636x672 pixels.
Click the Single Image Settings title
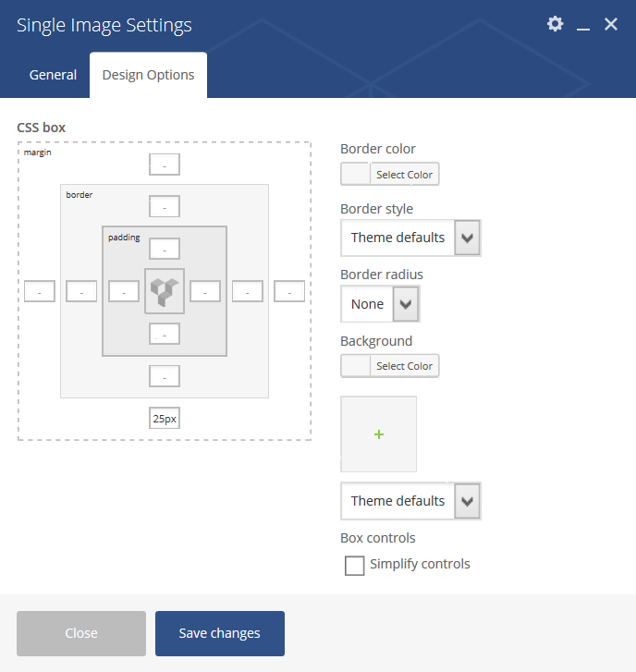[104, 26]
